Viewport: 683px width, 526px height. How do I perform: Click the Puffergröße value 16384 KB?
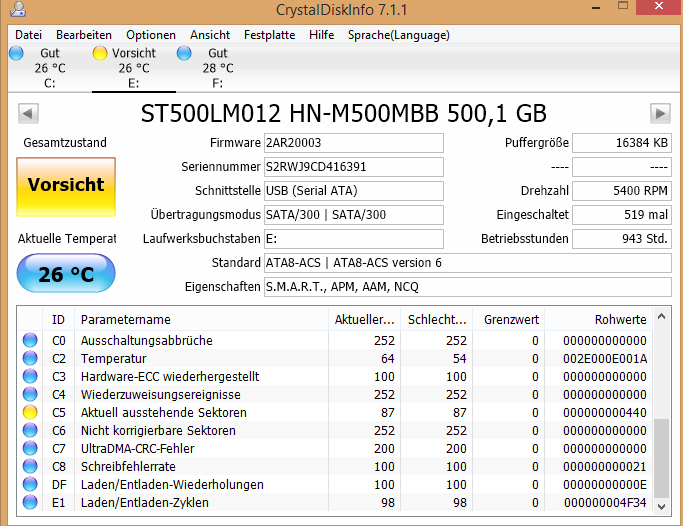622,143
